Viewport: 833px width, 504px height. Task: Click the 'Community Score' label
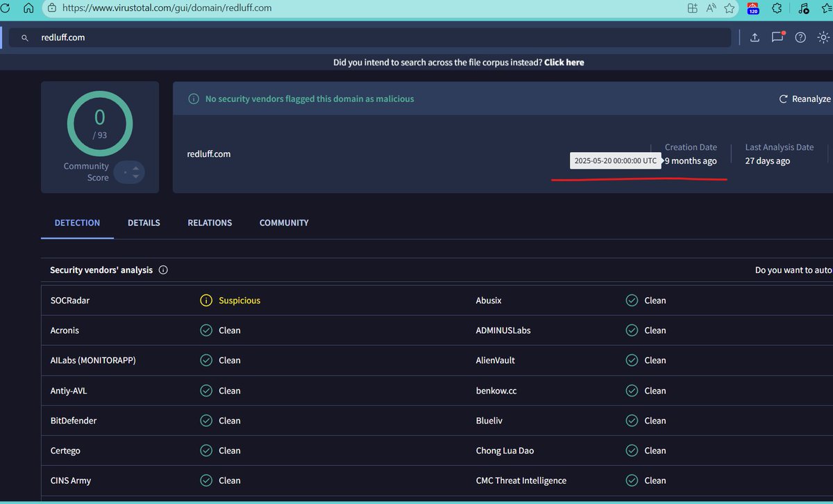[x=86, y=171]
